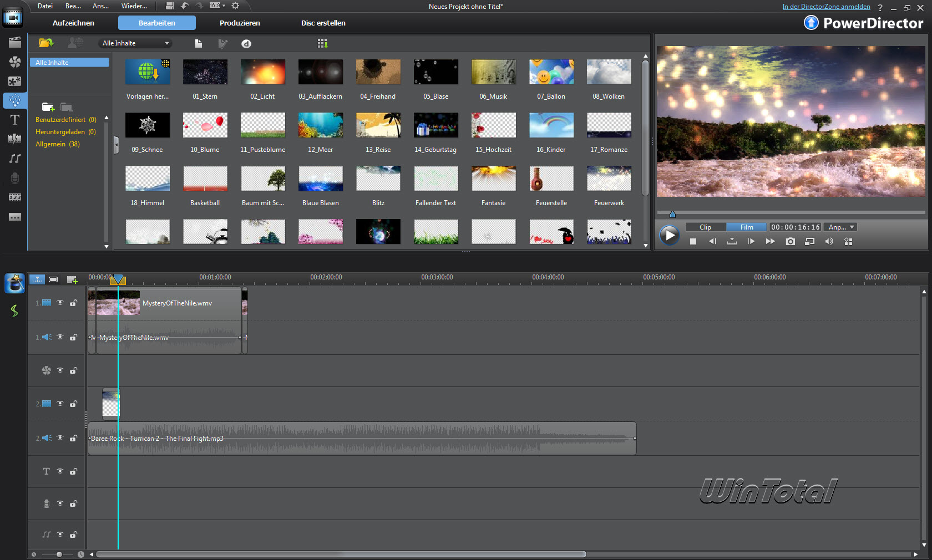Click the snapshot camera icon in preview
932x560 pixels.
pos(790,242)
